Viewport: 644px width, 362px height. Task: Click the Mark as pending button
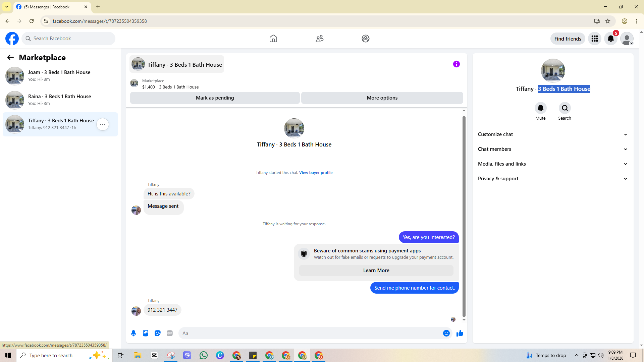point(215,98)
